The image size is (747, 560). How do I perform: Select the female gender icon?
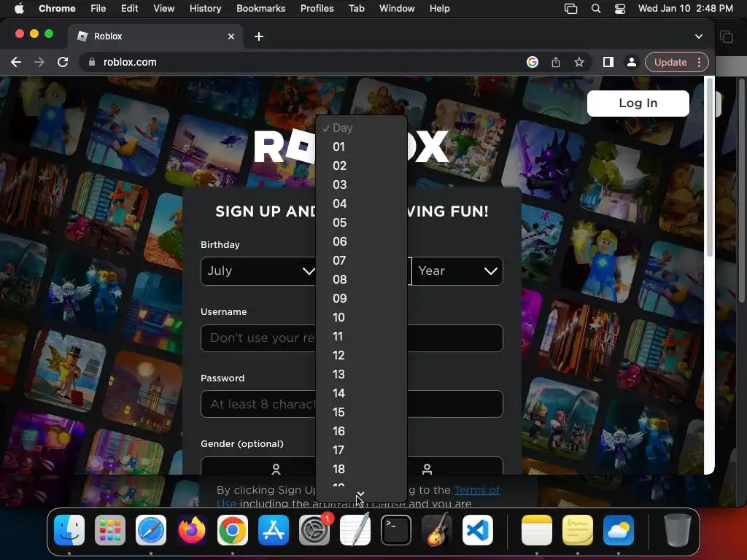276,469
